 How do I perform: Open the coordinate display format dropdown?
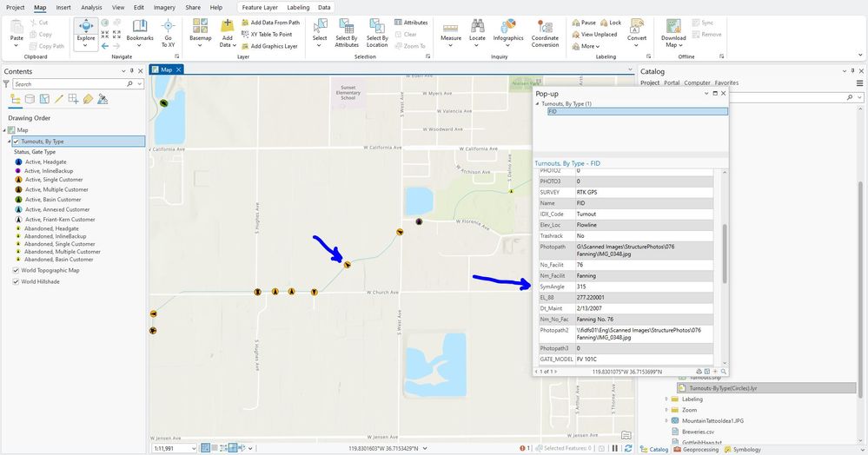(x=425, y=448)
